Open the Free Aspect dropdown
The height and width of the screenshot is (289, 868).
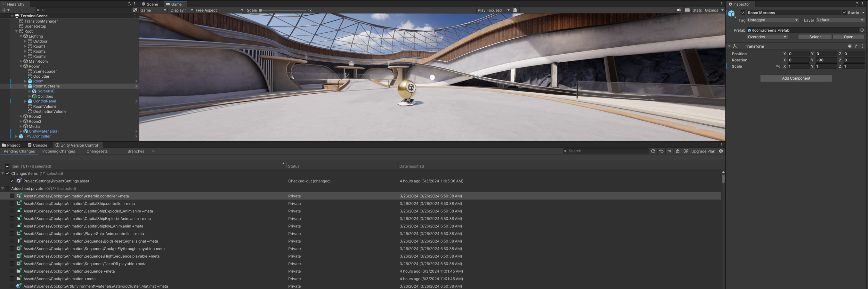pos(219,10)
